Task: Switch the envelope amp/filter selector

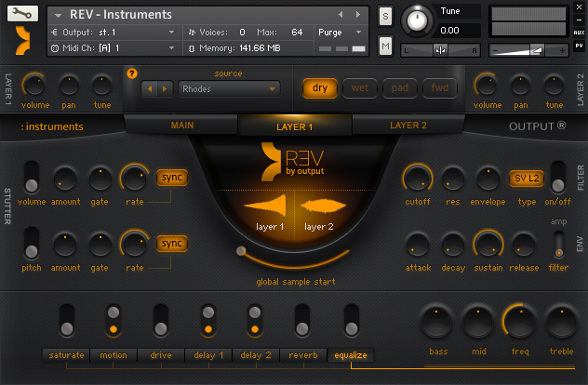Action: click(x=559, y=245)
